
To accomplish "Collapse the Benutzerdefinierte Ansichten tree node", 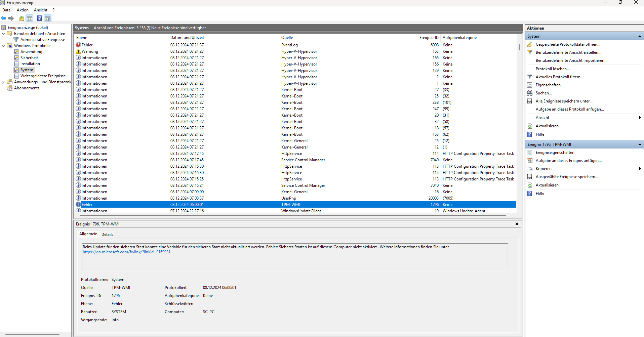I will tap(3, 34).
